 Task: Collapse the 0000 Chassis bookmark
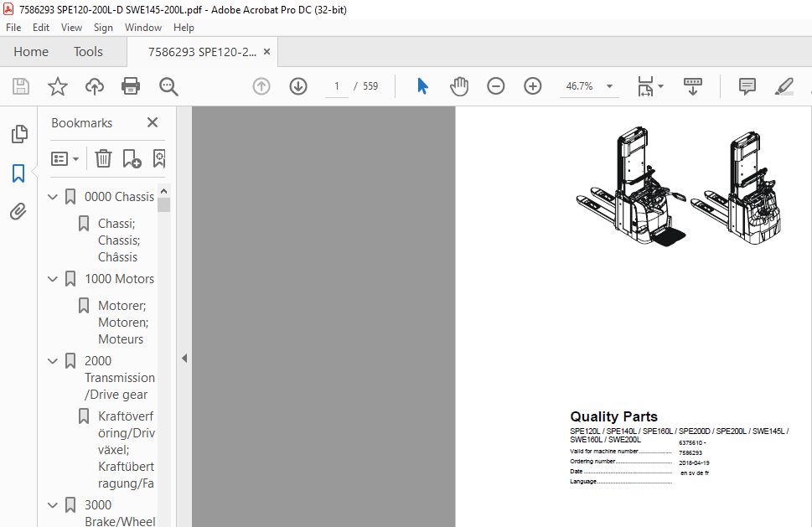tap(52, 197)
